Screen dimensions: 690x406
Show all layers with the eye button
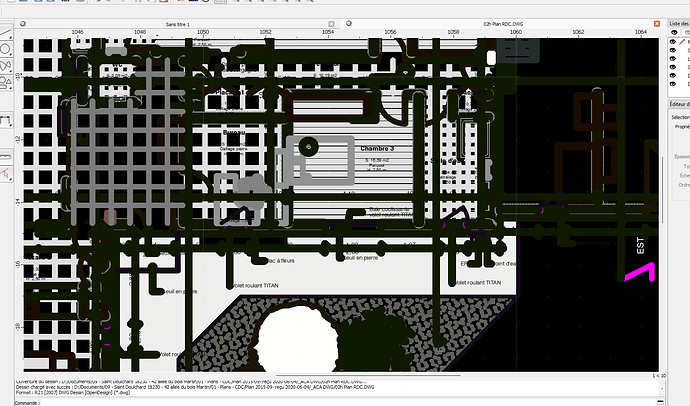tap(674, 33)
